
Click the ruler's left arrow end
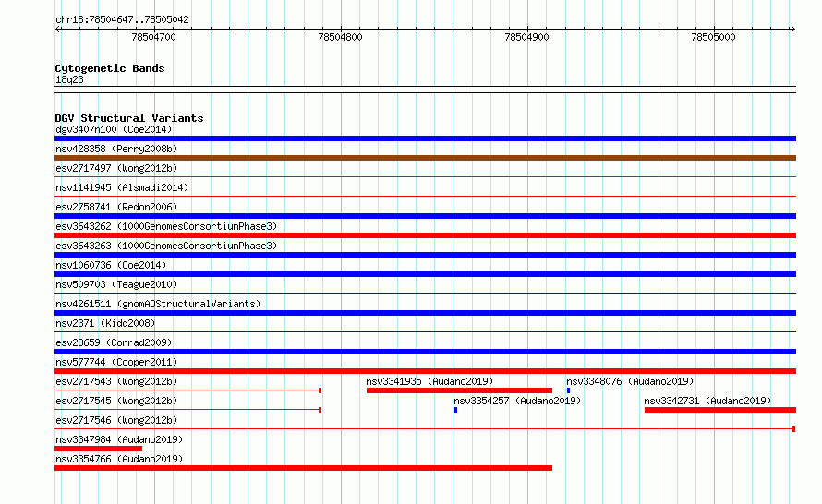57,29
